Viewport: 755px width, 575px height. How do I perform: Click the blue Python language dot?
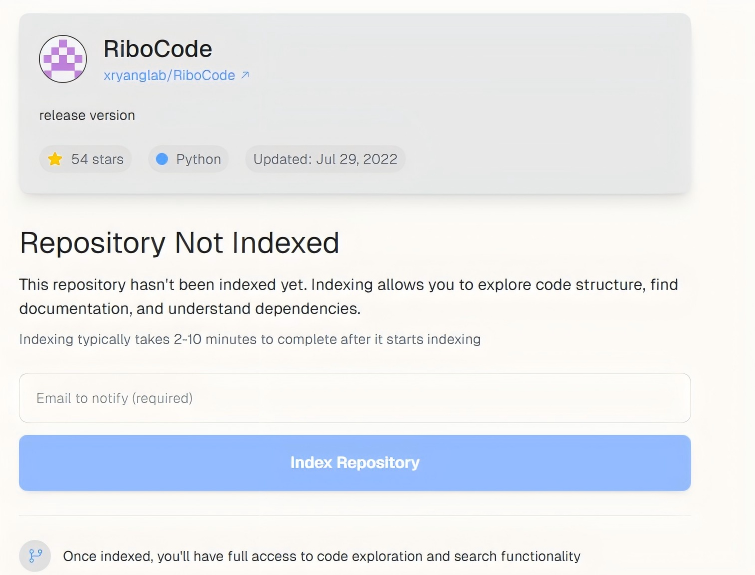coord(162,159)
